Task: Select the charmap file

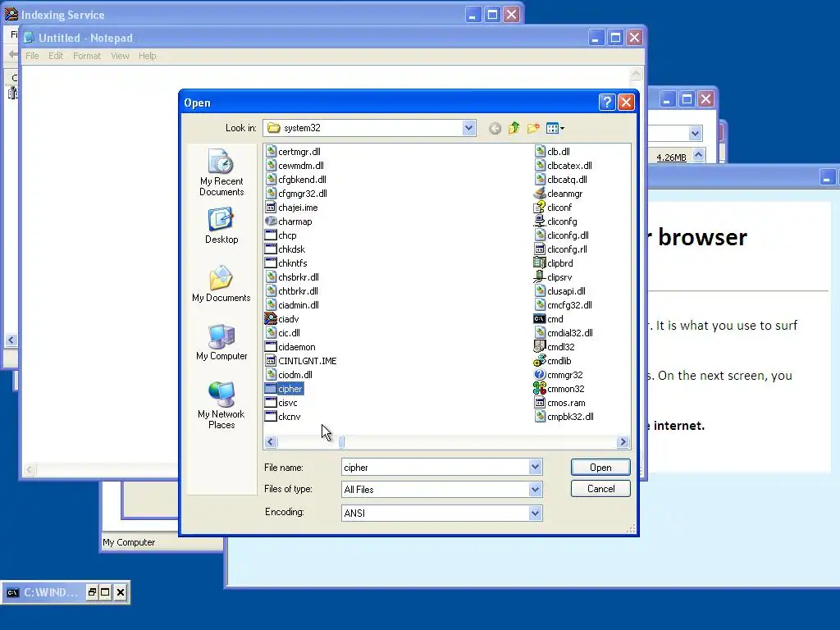Action: [289, 221]
